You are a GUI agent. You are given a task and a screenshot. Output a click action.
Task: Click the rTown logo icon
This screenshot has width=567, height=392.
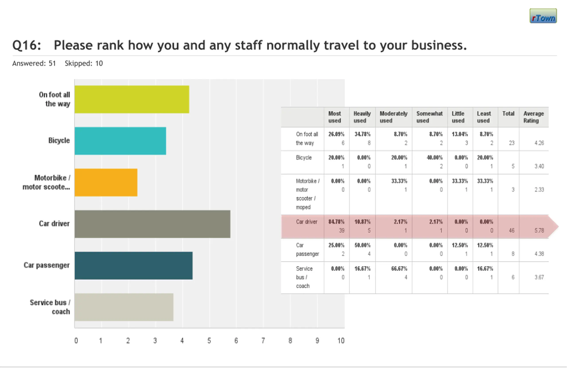pyautogui.click(x=543, y=16)
